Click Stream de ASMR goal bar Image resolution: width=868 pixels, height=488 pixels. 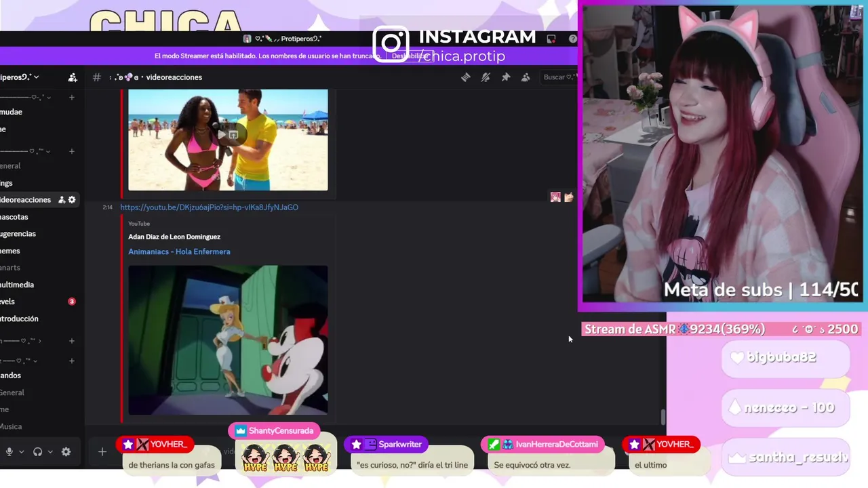pos(722,329)
